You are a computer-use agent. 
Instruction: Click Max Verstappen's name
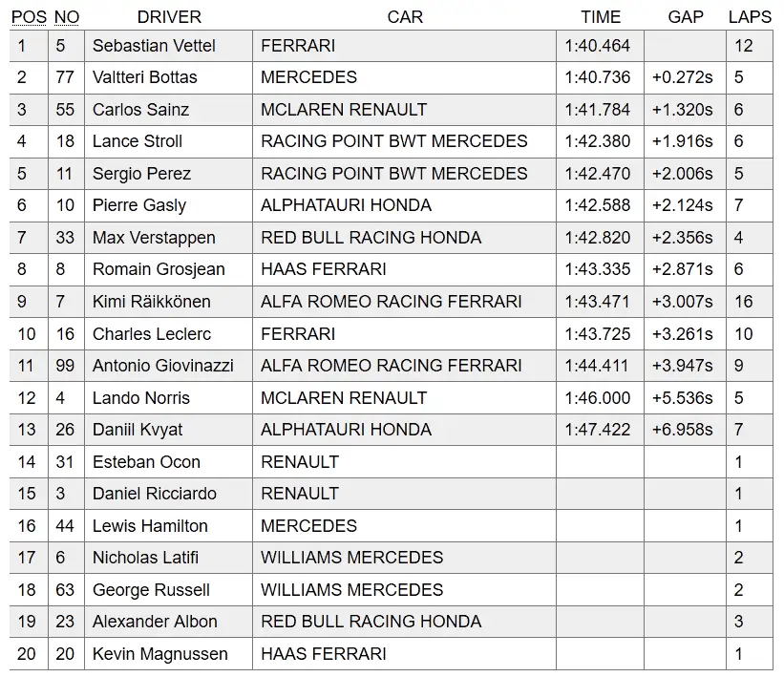154,238
